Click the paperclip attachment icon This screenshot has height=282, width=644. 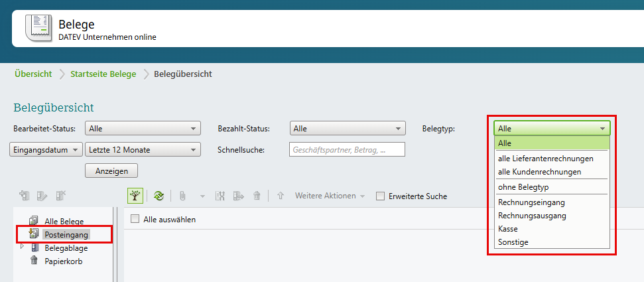(x=182, y=196)
